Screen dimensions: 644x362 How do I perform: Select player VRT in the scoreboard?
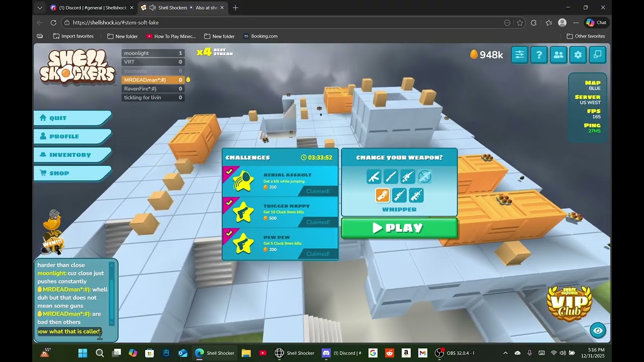pos(153,62)
